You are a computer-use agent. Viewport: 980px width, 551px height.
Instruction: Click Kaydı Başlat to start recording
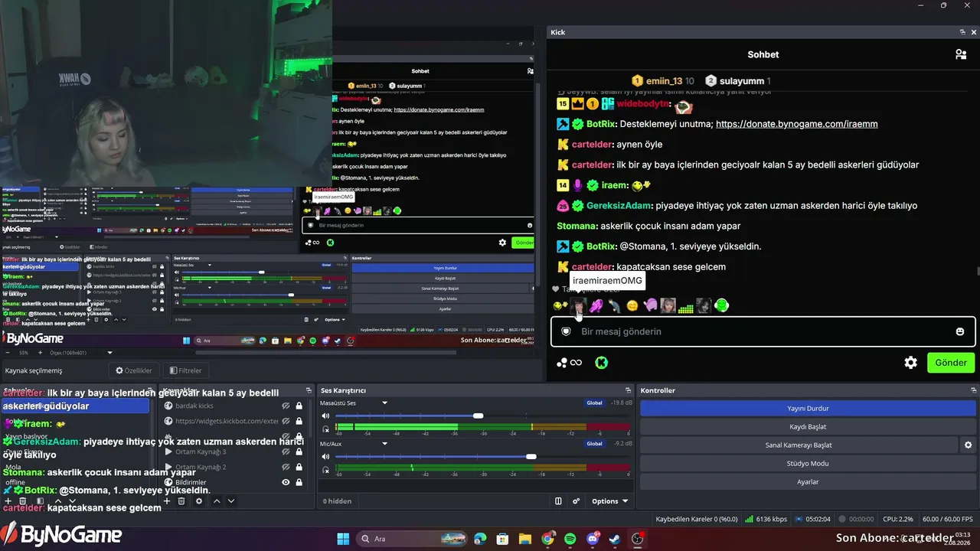click(808, 426)
